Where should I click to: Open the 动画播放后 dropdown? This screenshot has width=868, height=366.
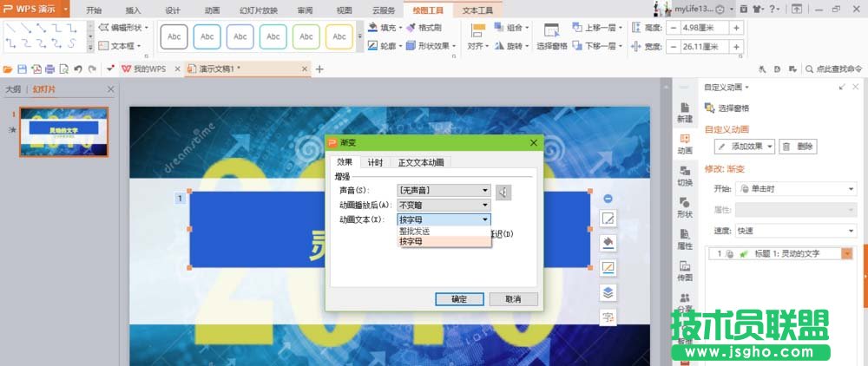[x=444, y=205]
